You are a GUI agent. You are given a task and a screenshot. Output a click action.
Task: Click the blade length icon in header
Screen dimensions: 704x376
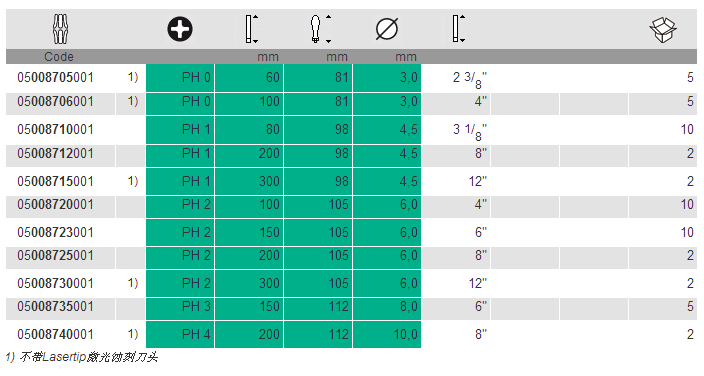tap(251, 29)
